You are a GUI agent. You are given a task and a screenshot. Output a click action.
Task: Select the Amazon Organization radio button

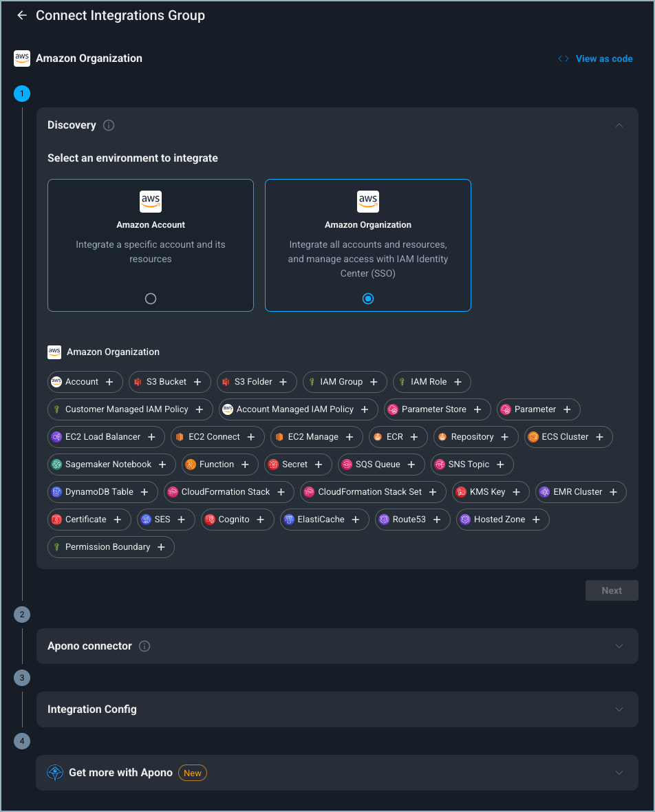tap(368, 299)
